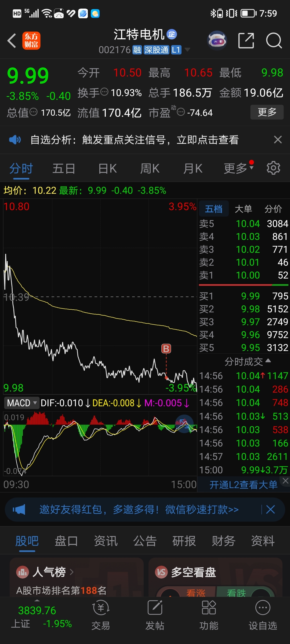Collapse the 分时成交 list arrow
Viewport: 290px width, 644px height.
click(x=268, y=361)
